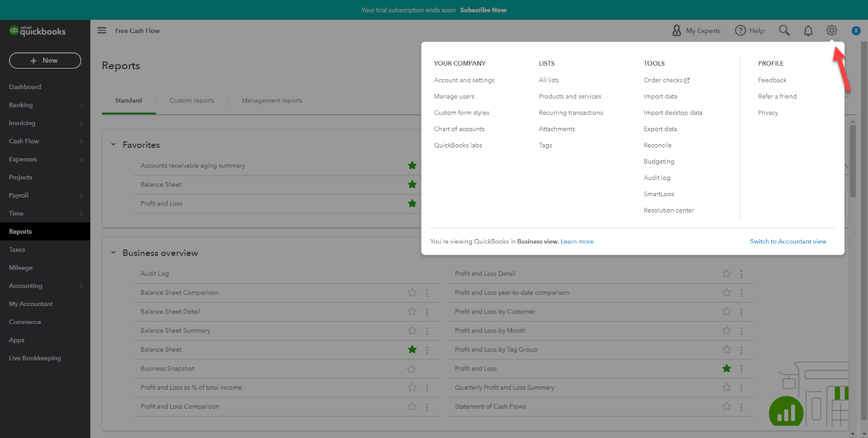Favorite Balance Sheet Summary with its star
The width and height of the screenshot is (868, 438).
[x=412, y=331]
